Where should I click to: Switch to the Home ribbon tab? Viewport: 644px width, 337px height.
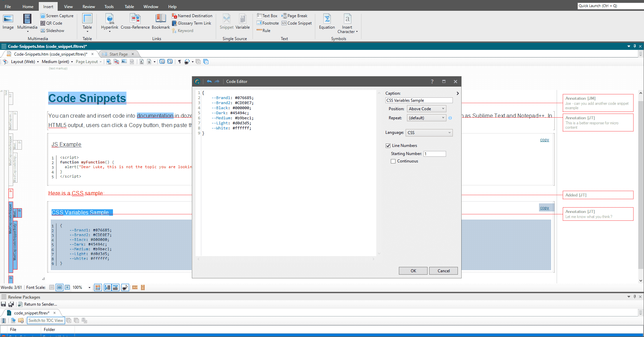coord(28,7)
